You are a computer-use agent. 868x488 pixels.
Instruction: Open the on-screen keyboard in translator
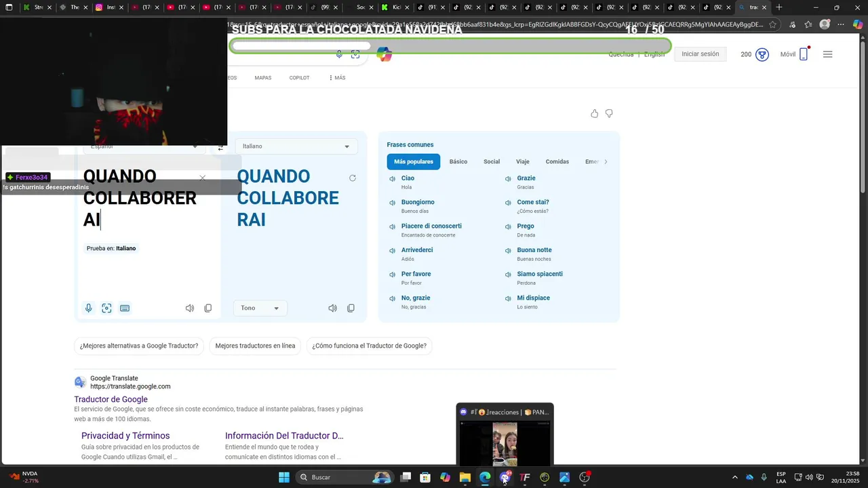tap(125, 308)
